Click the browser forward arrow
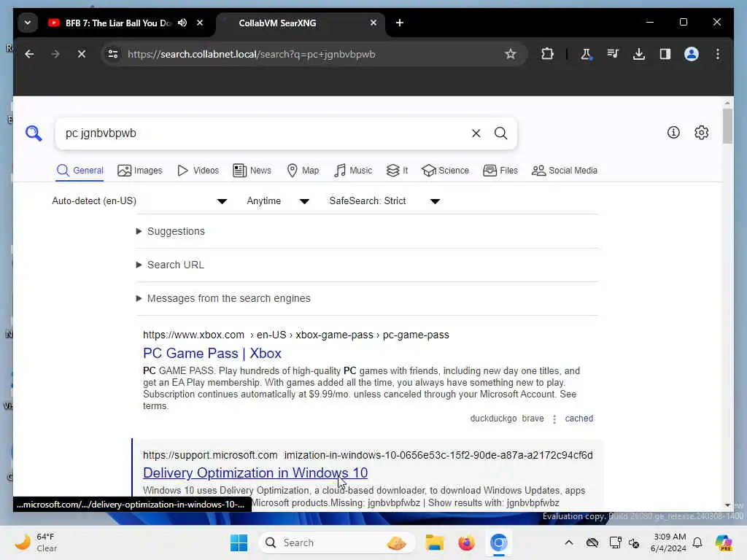 (x=55, y=54)
